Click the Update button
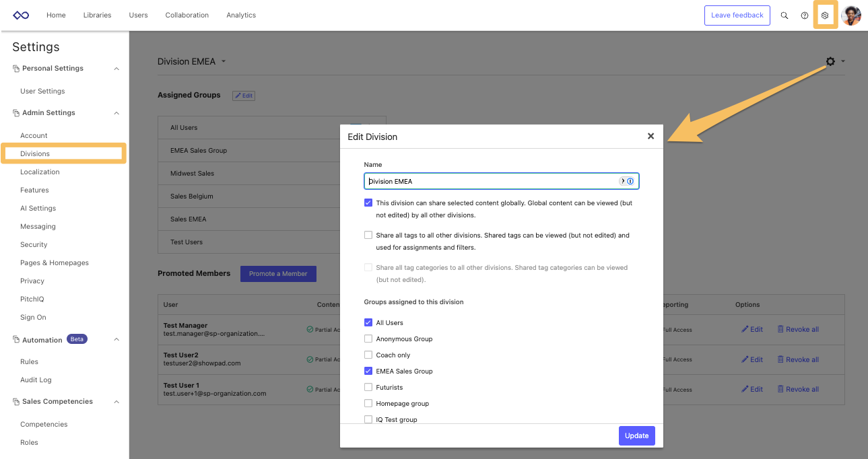The height and width of the screenshot is (459, 868). pos(636,435)
